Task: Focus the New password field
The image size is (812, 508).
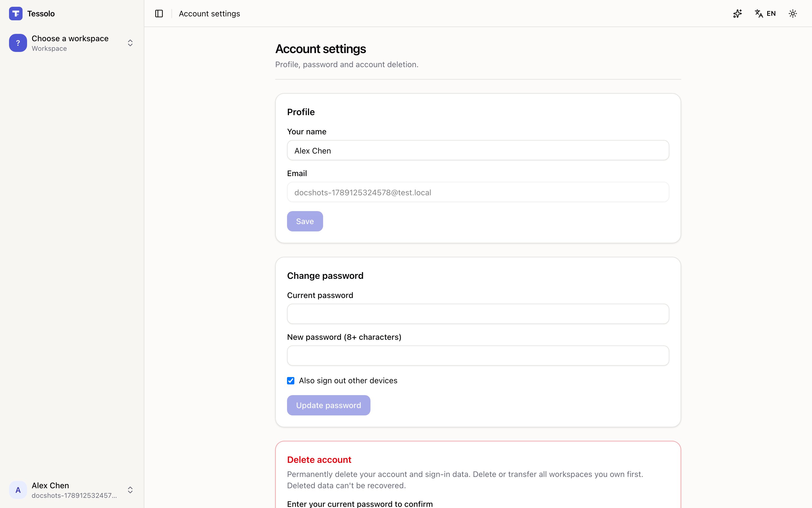Action: click(x=478, y=356)
